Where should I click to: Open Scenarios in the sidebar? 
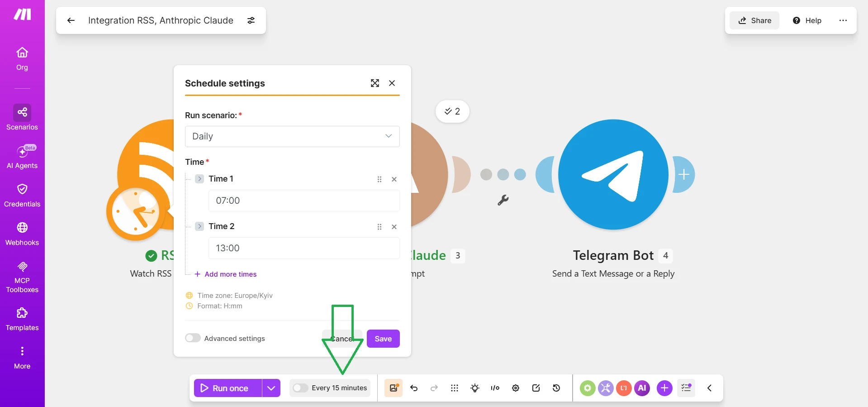(x=22, y=118)
